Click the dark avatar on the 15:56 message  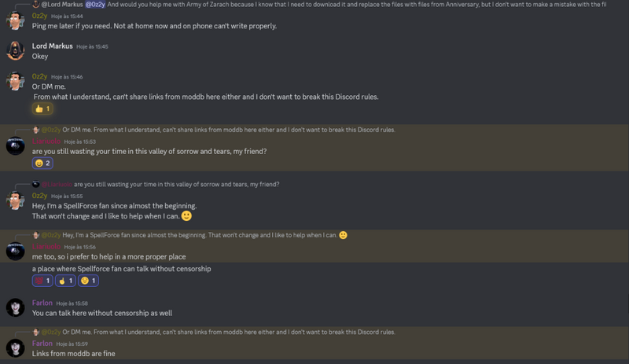(15, 251)
